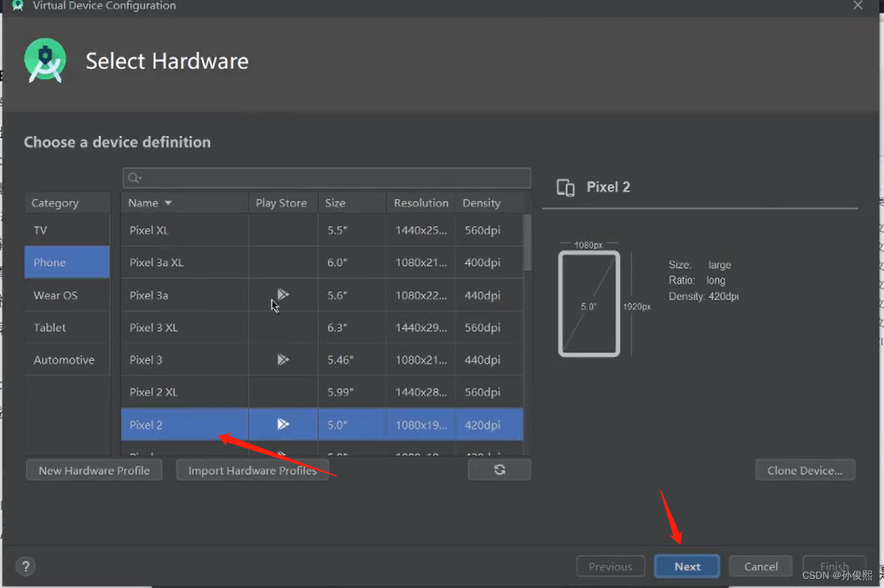Screen dimensions: 884x588
Task: Select the TV category
Action: coord(67,230)
